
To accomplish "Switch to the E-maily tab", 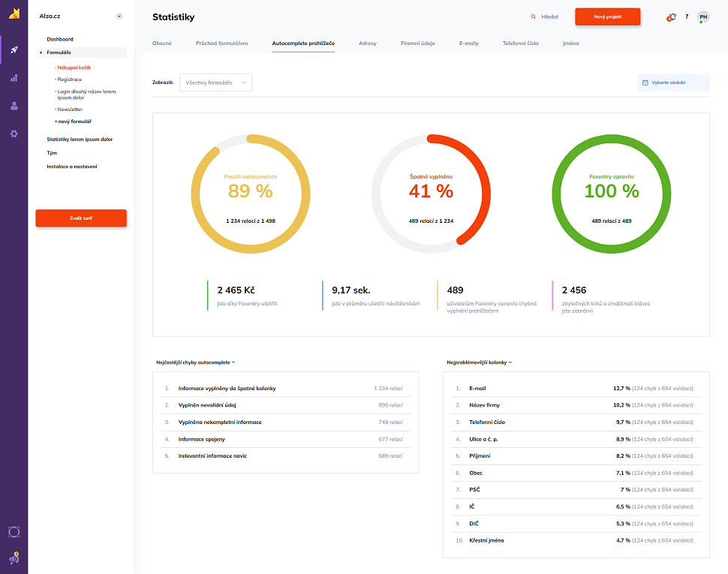I will [x=468, y=44].
